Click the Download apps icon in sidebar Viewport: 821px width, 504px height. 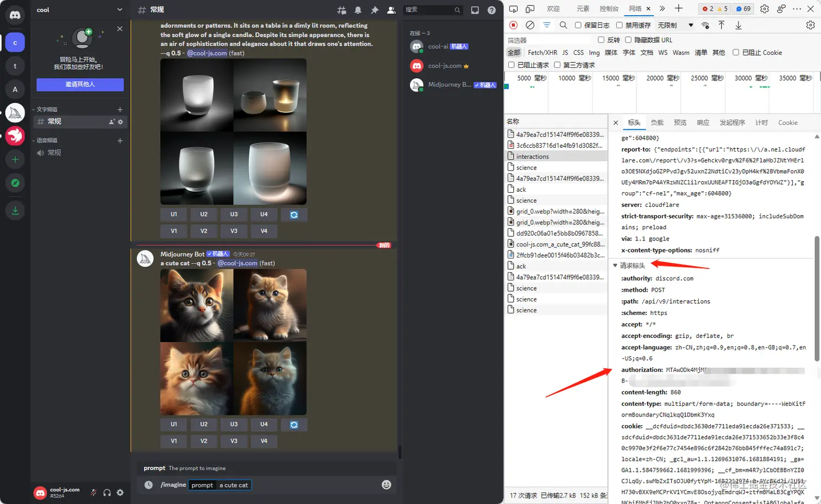tap(15, 211)
